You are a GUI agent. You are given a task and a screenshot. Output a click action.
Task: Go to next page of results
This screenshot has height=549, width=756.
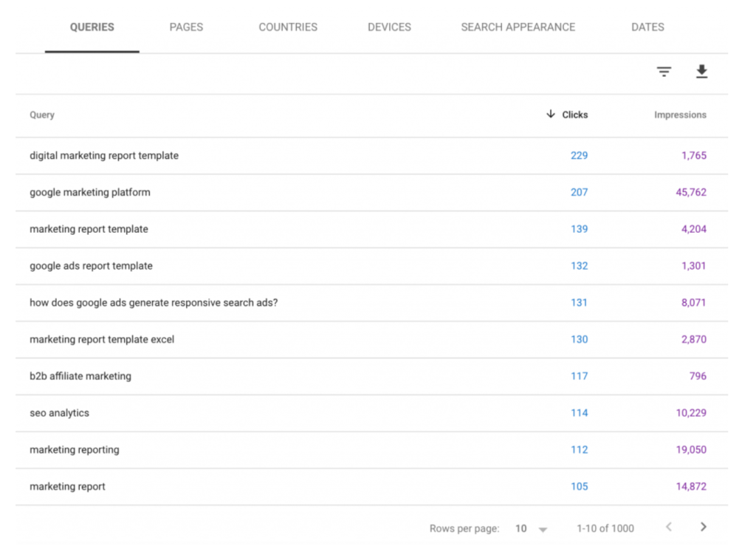(704, 527)
